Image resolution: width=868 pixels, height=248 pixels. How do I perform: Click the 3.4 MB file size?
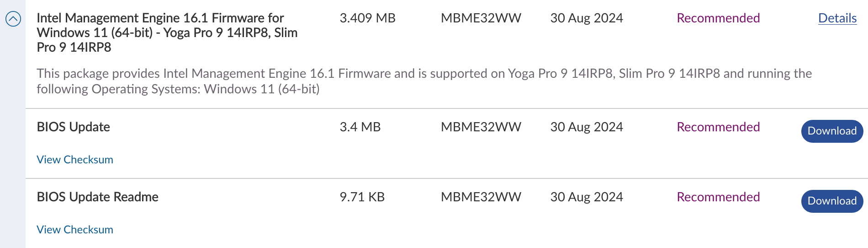[x=360, y=127]
